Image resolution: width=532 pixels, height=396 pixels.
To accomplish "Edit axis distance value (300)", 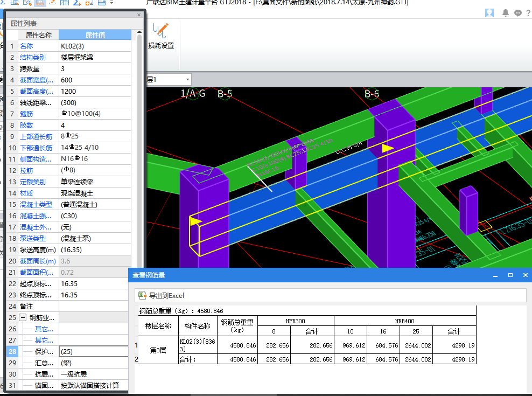I will click(x=95, y=102).
